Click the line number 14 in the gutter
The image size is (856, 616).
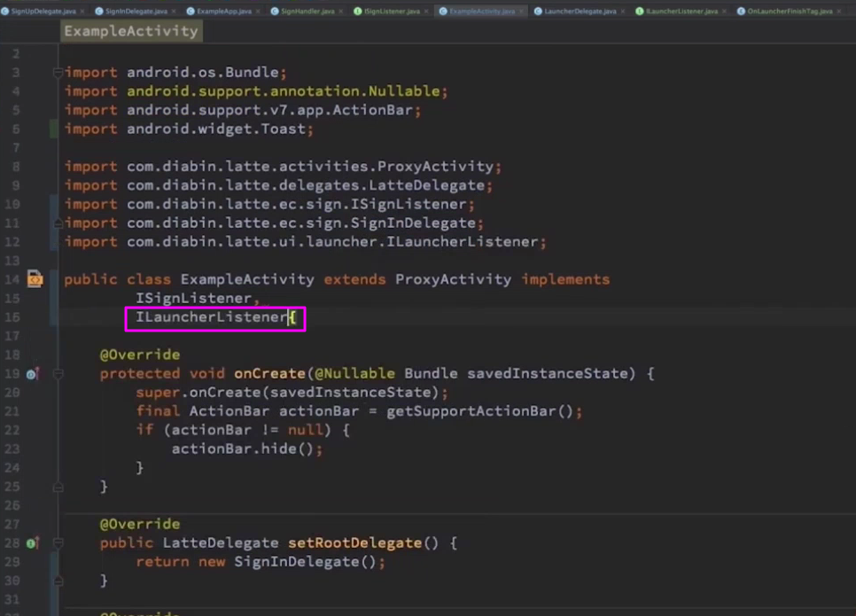12,279
